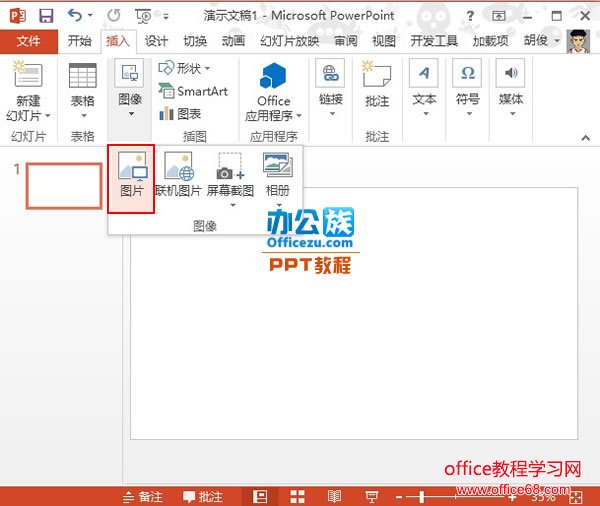
Task: Switch to the Add-ins tab
Action: [490, 41]
